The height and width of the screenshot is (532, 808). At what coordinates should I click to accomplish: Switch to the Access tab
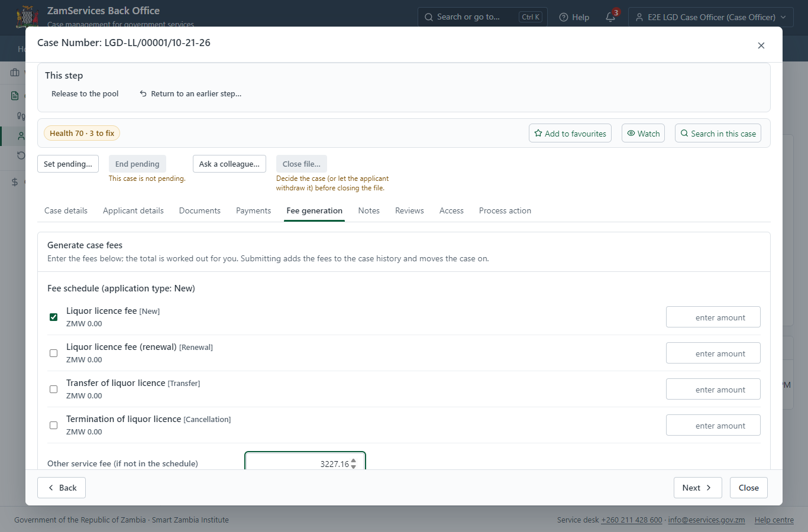coord(451,210)
